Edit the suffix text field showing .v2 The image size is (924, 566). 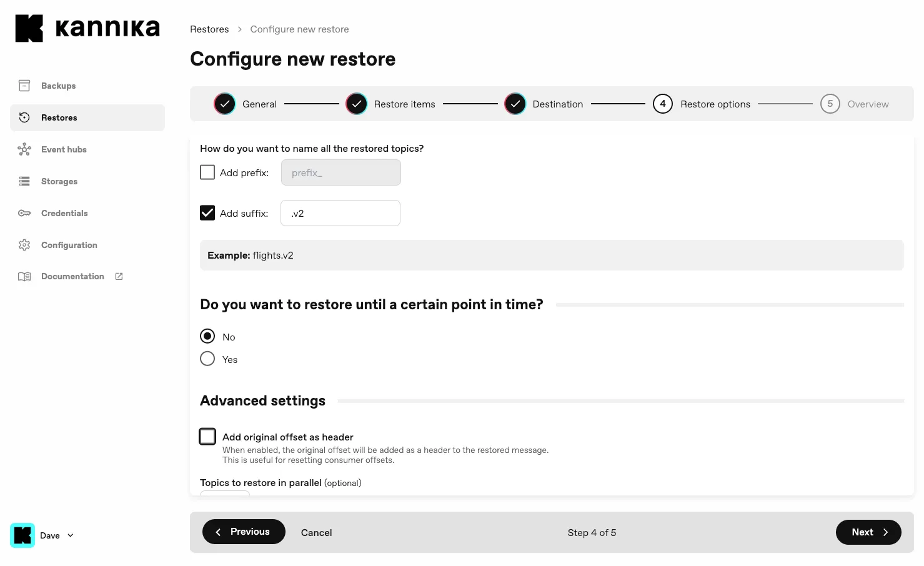click(340, 213)
